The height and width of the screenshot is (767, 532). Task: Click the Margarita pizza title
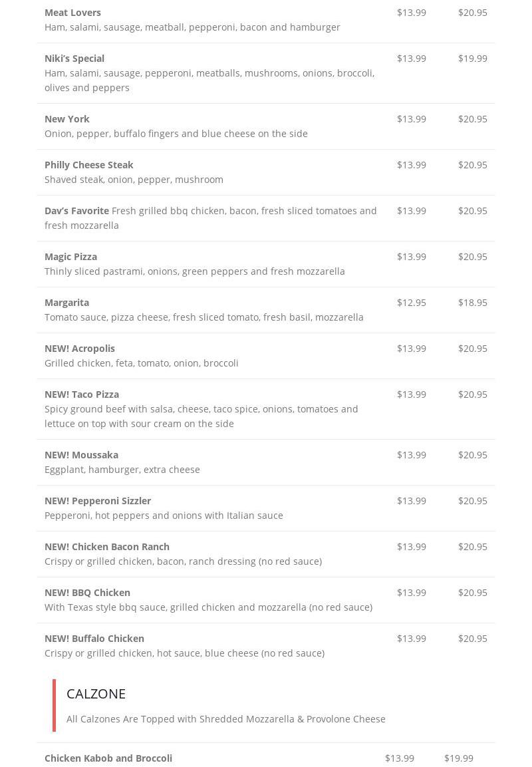[x=66, y=303]
